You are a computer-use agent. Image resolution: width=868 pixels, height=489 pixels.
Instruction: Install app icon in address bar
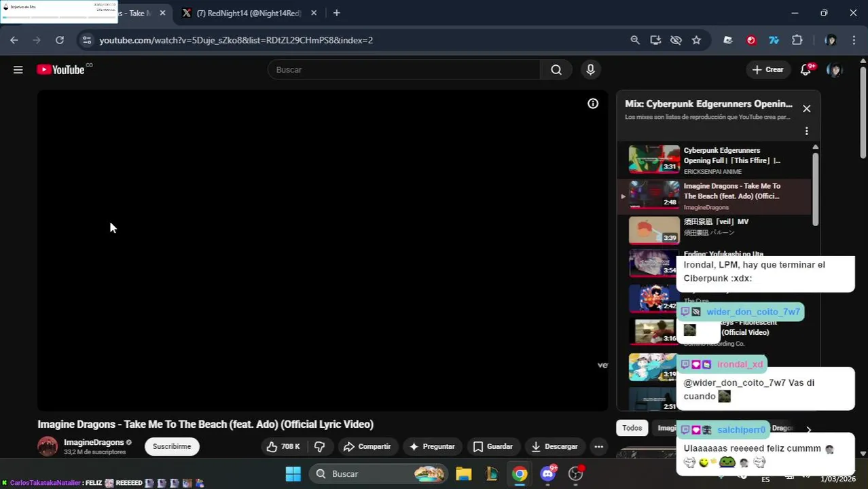click(655, 40)
